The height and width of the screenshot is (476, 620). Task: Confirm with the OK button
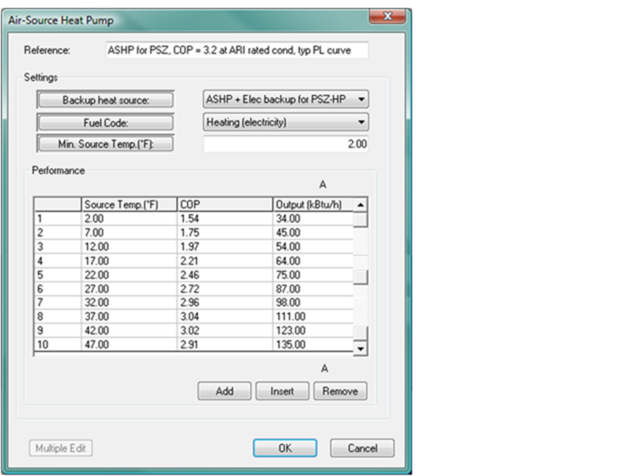tap(284, 448)
